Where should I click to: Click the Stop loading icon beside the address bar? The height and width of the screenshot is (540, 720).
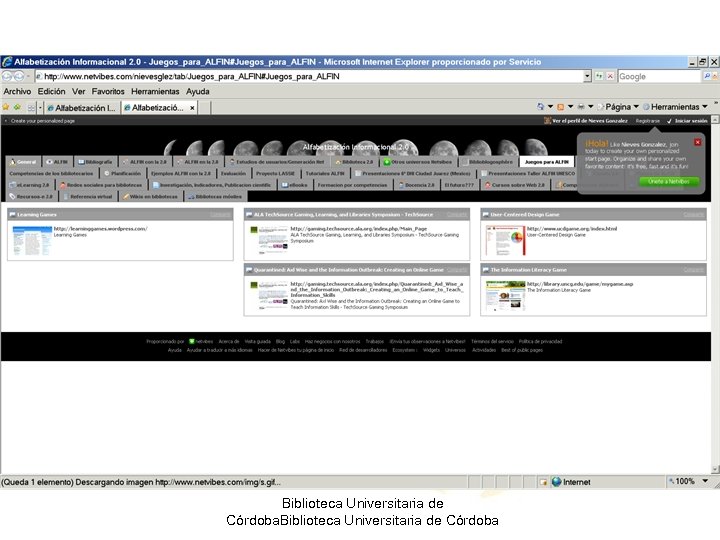(x=610, y=76)
